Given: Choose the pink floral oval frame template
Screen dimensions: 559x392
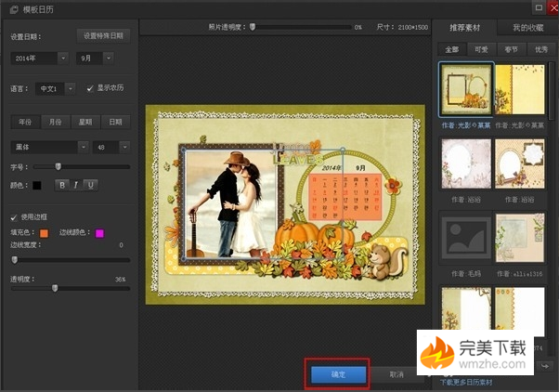Looking at the screenshot, I should (x=466, y=164).
